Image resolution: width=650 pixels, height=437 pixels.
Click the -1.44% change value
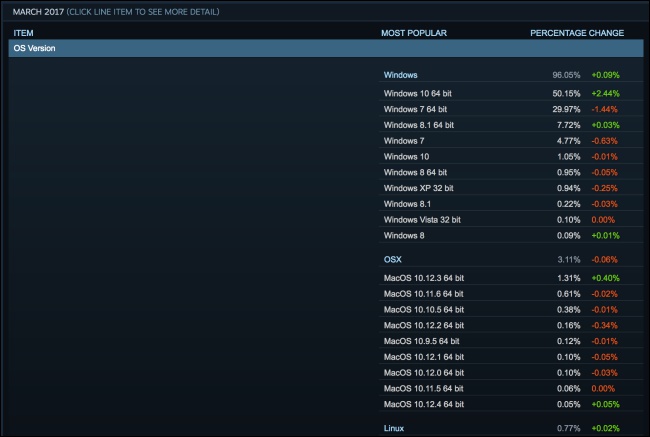(x=604, y=109)
